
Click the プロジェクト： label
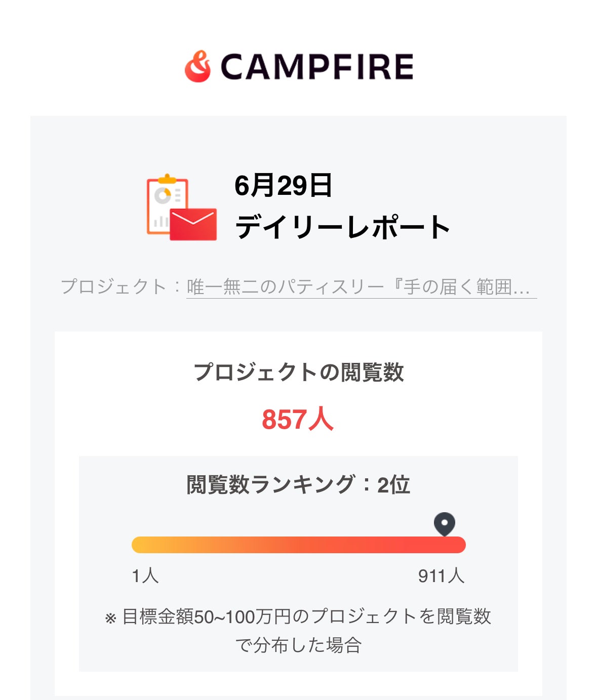click(121, 287)
